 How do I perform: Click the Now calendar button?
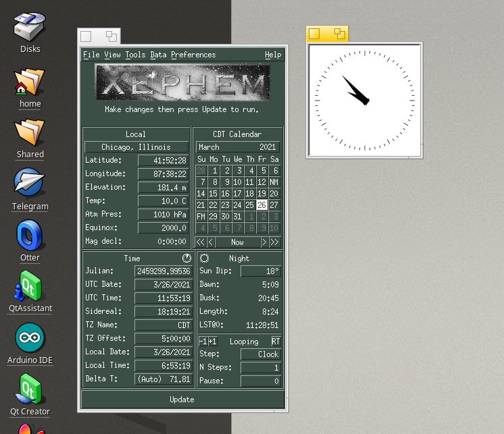[x=237, y=242]
